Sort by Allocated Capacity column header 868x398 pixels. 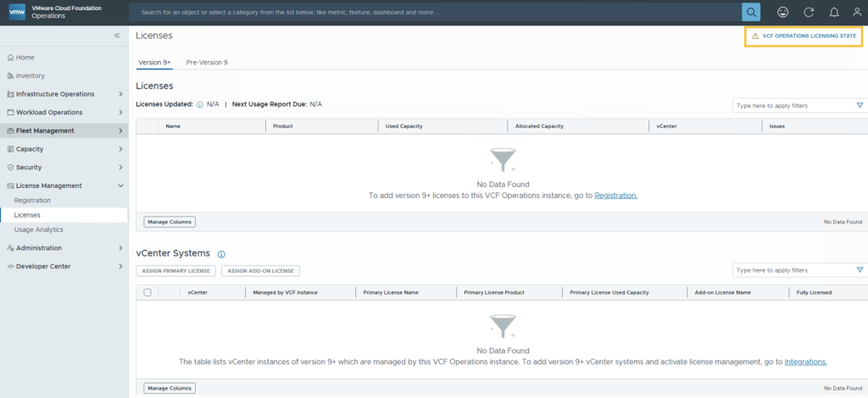tap(539, 126)
